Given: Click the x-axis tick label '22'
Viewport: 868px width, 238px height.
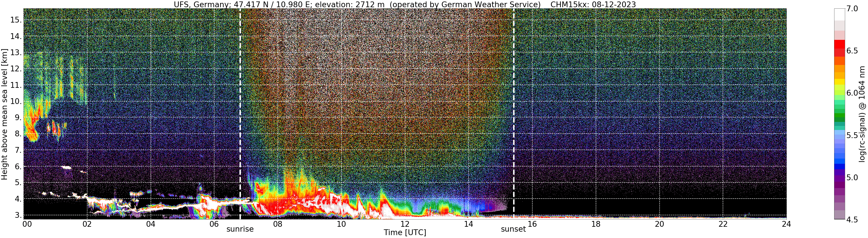Looking at the screenshot, I should pyautogui.click(x=723, y=224).
